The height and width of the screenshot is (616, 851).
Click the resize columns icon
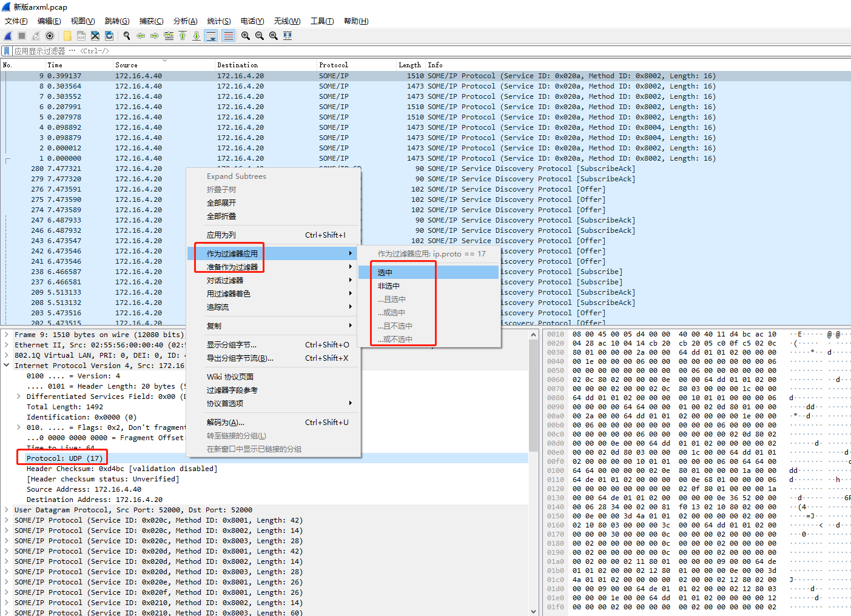coord(288,36)
